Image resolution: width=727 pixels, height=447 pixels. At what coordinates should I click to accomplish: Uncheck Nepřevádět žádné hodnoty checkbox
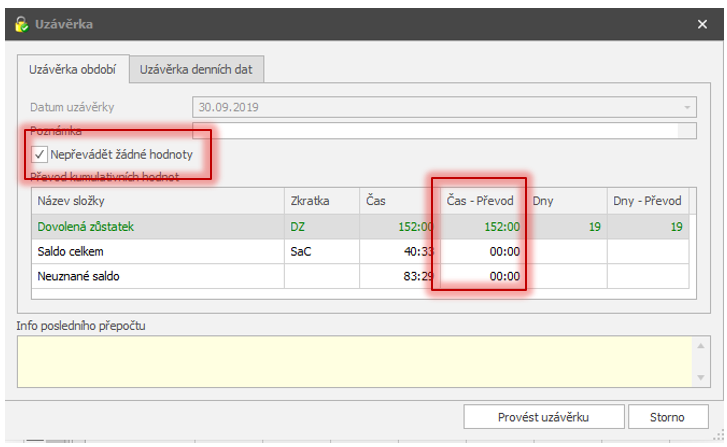(39, 154)
